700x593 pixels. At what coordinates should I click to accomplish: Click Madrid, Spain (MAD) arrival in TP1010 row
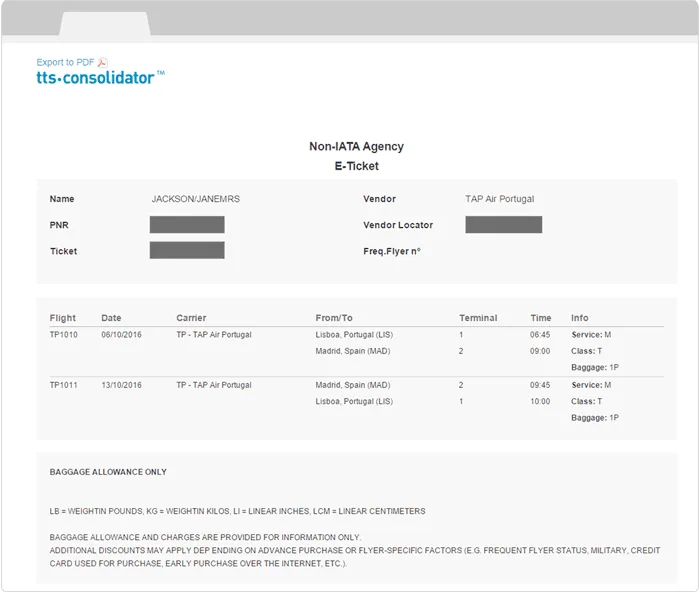click(x=353, y=351)
